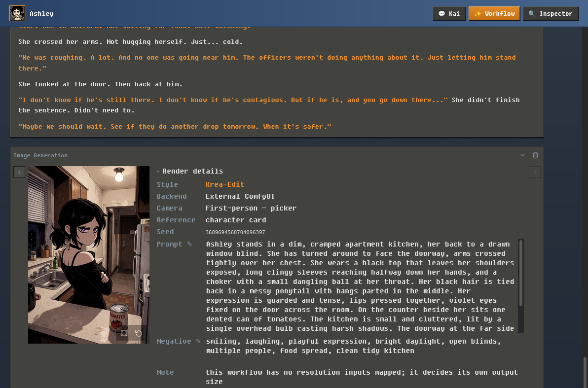Edit the Negative prompt with the pencil icon
The width and height of the screenshot is (588, 388).
[198, 341]
